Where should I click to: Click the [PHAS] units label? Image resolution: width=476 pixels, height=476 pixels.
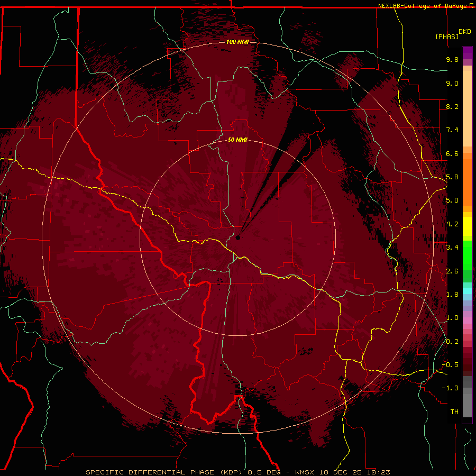tap(447, 36)
